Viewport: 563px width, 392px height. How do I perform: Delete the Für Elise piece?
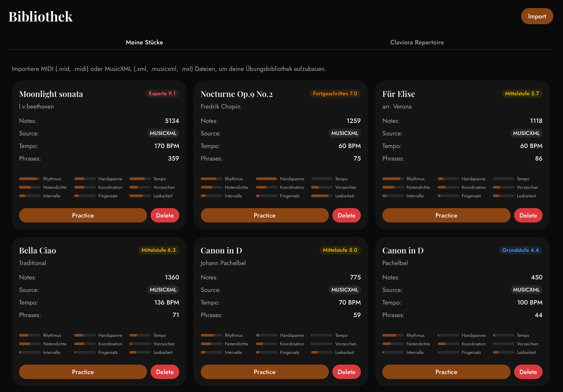tap(528, 215)
